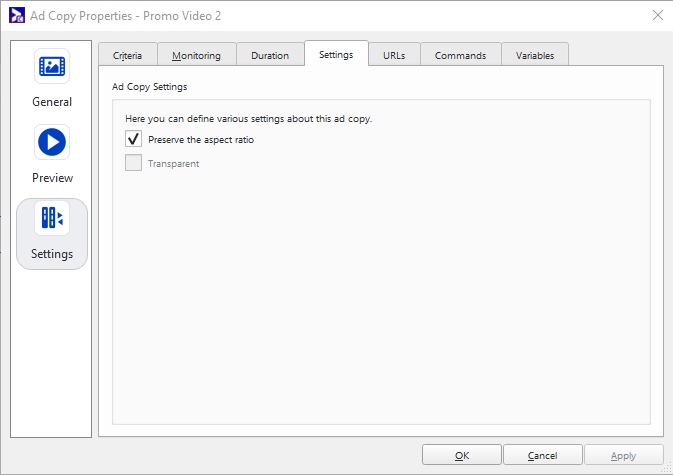Image resolution: width=673 pixels, height=475 pixels.
Task: Toggle Preserve the aspect ratio checkbox
Action: (x=133, y=139)
